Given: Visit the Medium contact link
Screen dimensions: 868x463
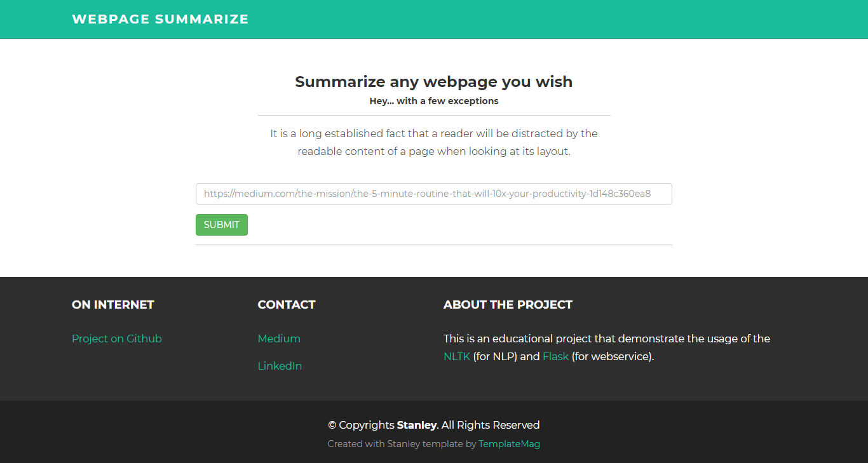Looking at the screenshot, I should [279, 339].
